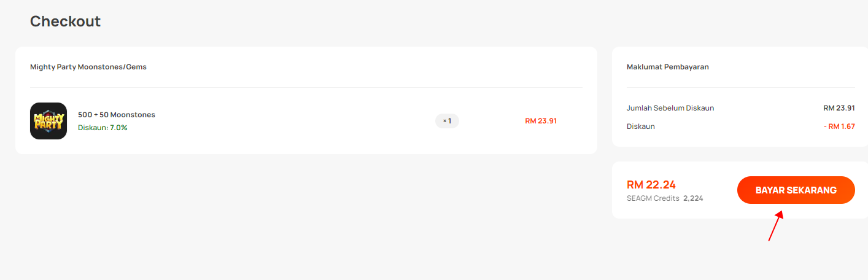Image resolution: width=868 pixels, height=280 pixels.
Task: Click the black RM 23.91 subtotal amount
Action: pyautogui.click(x=839, y=108)
